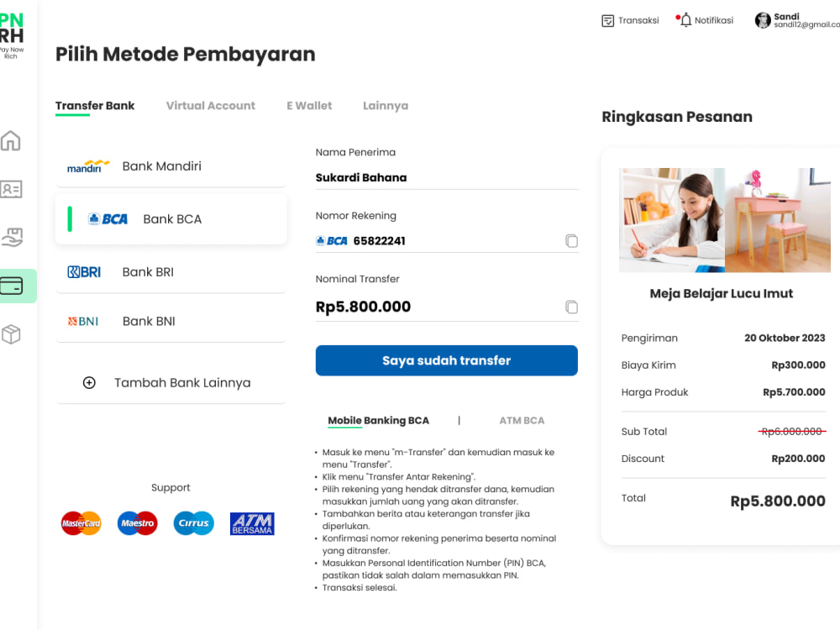Image resolution: width=840 pixels, height=630 pixels.
Task: Open Sandi user profile menu
Action: [796, 20]
